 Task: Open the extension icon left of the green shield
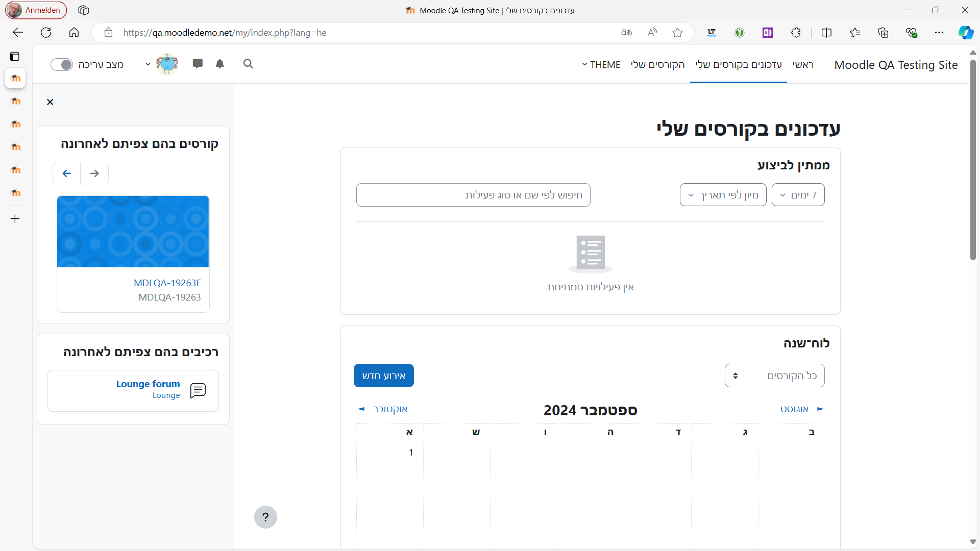pos(712,33)
